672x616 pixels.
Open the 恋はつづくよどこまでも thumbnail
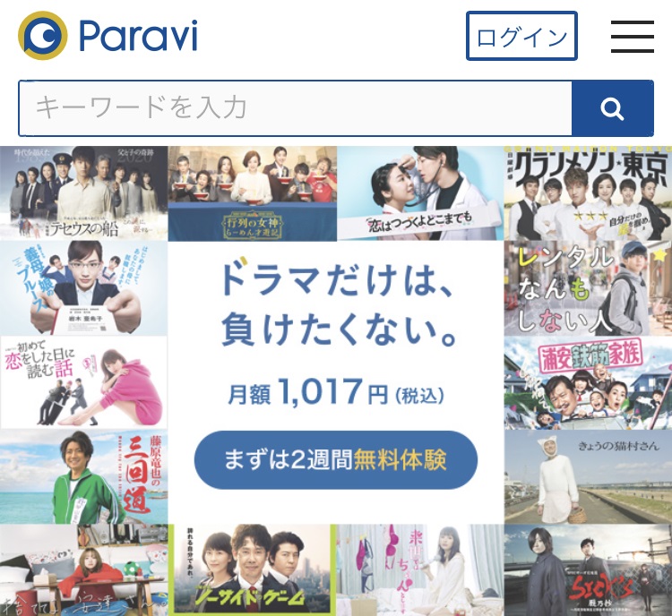tap(420, 193)
